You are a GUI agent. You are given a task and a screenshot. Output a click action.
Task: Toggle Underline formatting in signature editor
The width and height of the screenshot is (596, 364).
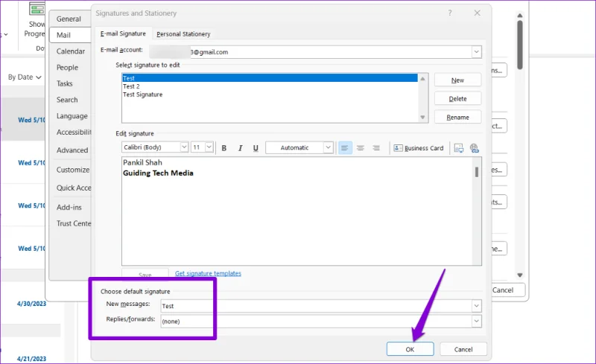[256, 148]
